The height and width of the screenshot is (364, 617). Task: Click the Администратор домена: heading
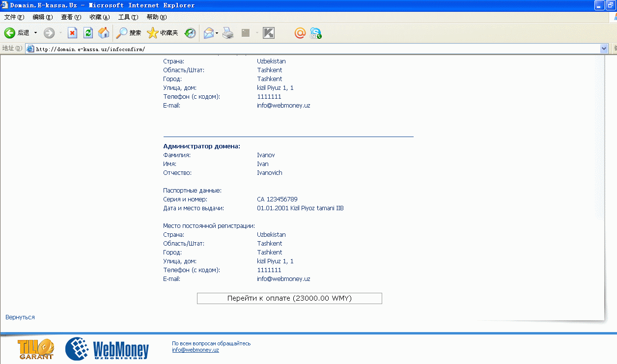201,146
